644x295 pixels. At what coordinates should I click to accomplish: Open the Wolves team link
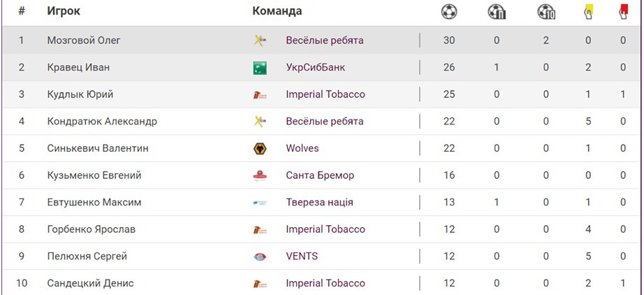[302, 148]
